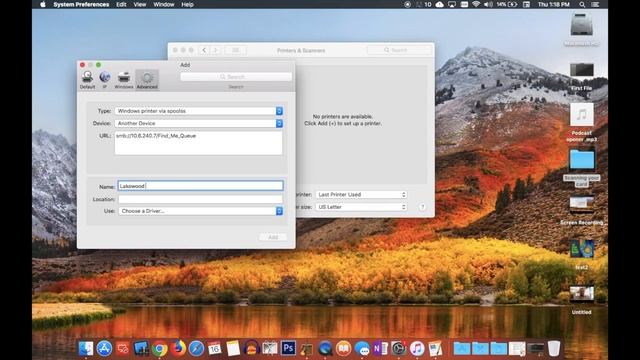Click battery status in menu bar
The width and height of the screenshot is (640, 360).
(x=507, y=4)
